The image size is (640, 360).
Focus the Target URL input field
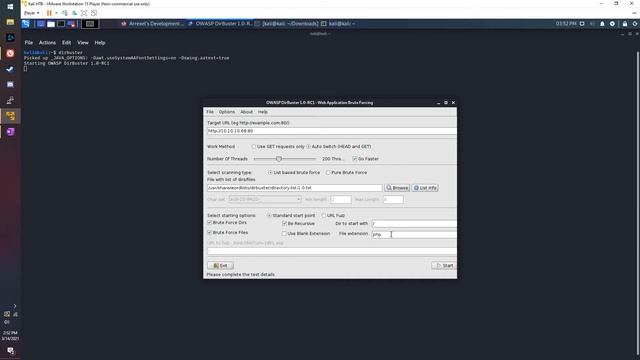click(331, 131)
